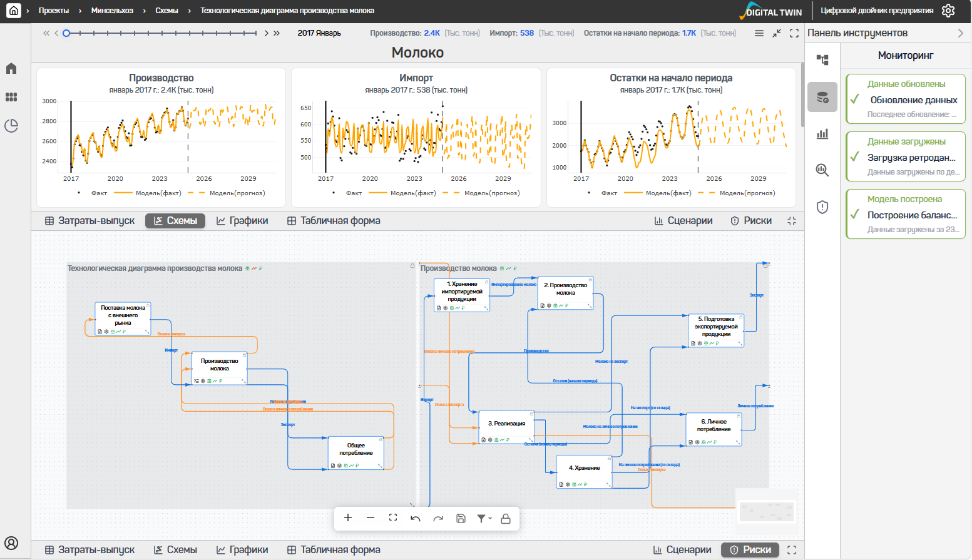Switch to the Графики tab
This screenshot has width=972, height=560.
pos(242,220)
